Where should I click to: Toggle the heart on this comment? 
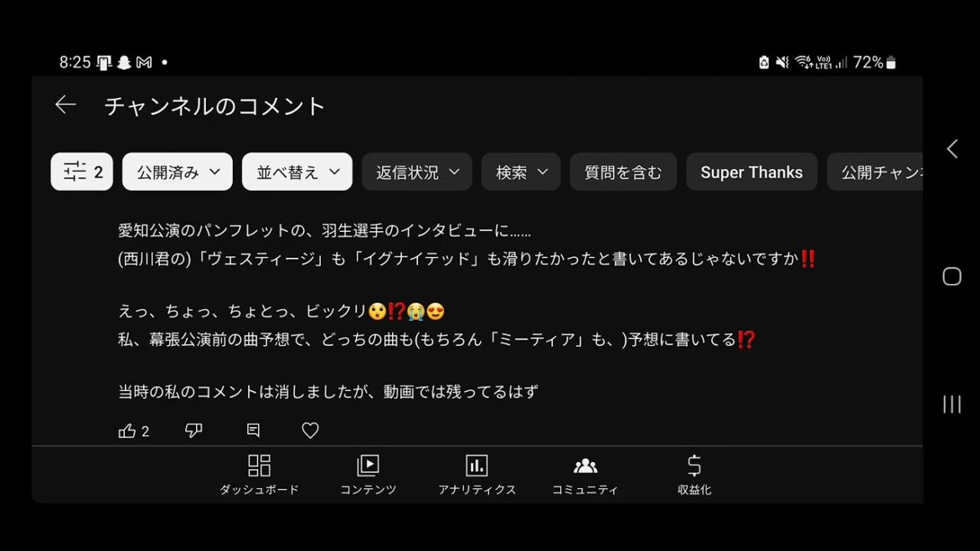(x=310, y=430)
